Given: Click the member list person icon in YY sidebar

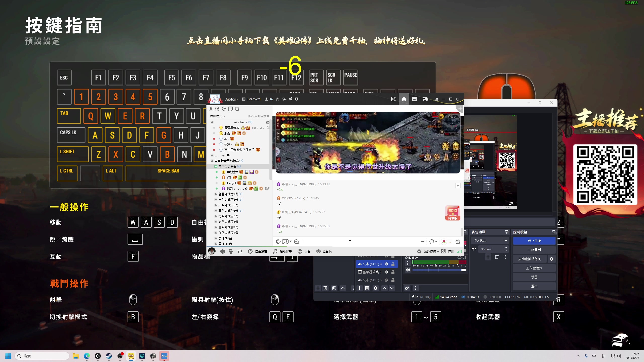Looking at the screenshot, I should coord(211,109).
